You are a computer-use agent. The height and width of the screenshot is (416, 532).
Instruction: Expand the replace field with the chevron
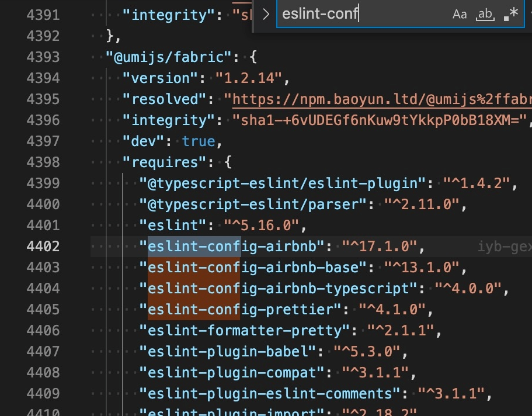(266, 14)
